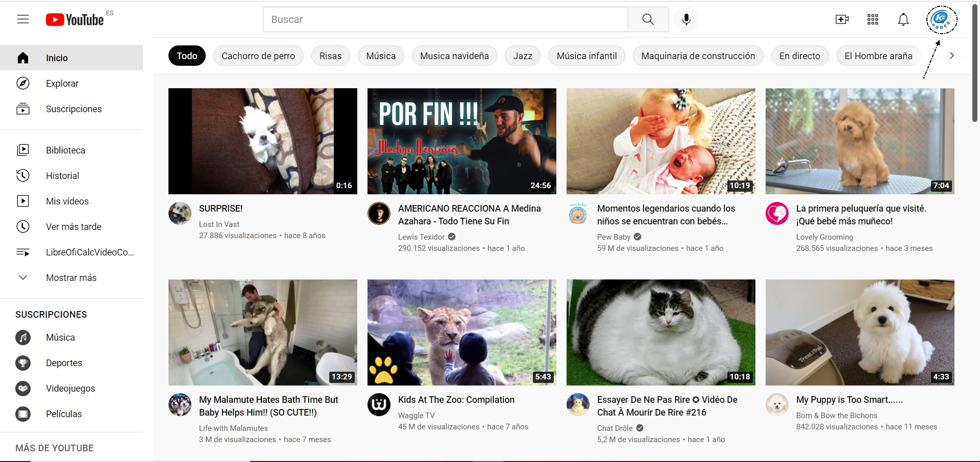This screenshot has width=980, height=462.
Task: Click the LibreOfiCalcVideoCo playlist icon
Action: coord(23,252)
